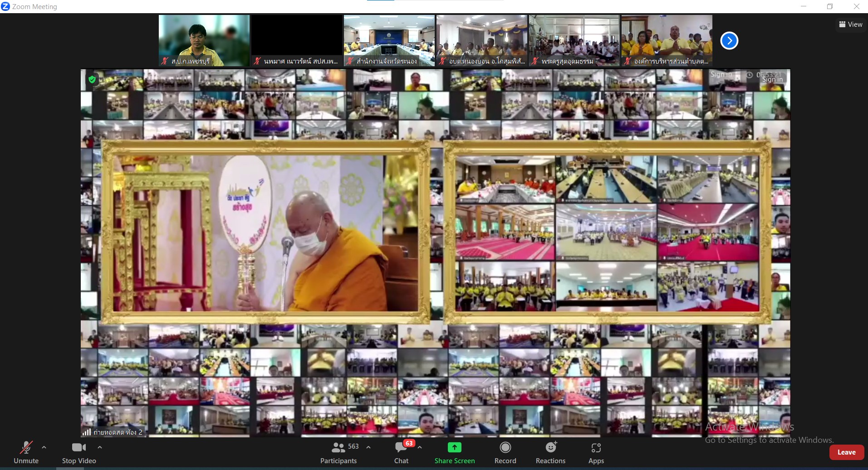Viewport: 868px width, 470px height.
Task: Start recording with Record button
Action: 505,453
